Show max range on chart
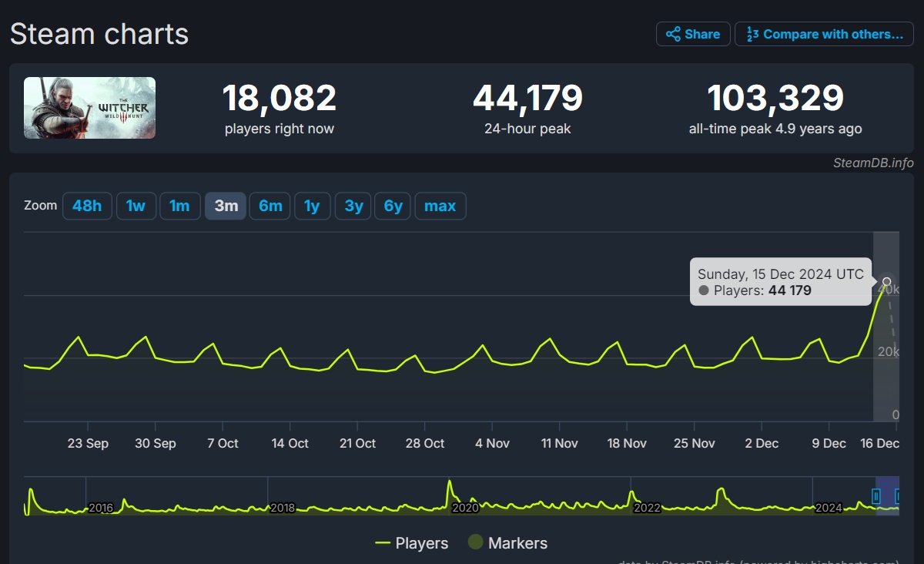The image size is (924, 564). tap(440, 206)
